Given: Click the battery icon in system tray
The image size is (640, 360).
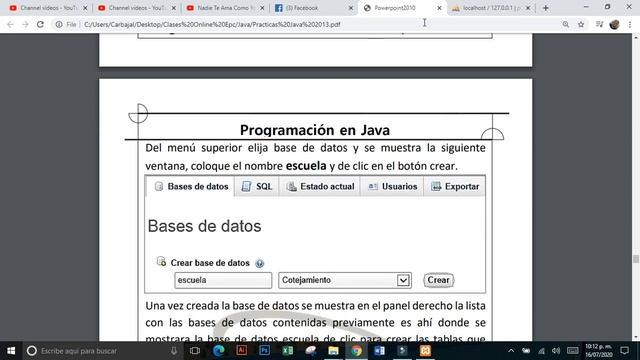Looking at the screenshot, I should point(526,351).
